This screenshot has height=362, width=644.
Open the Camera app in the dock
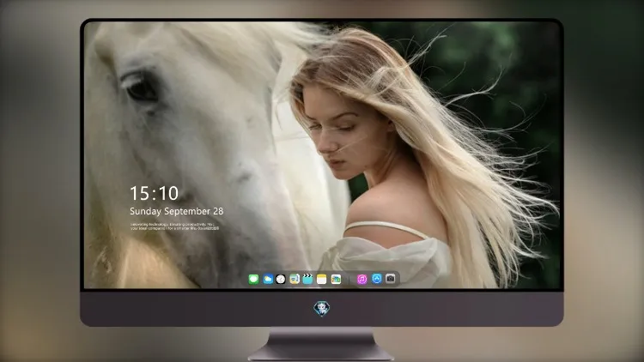[391, 279]
